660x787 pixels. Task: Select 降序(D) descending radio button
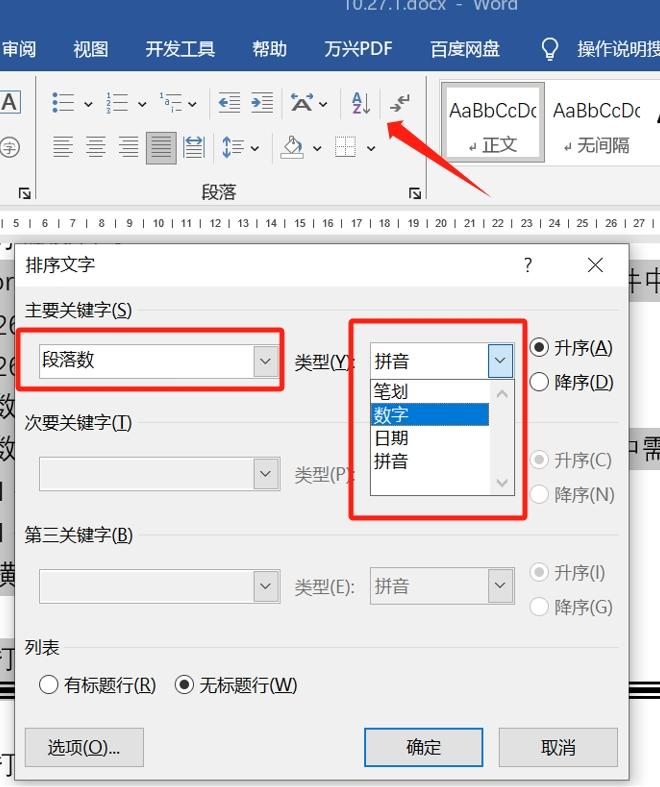coord(540,382)
